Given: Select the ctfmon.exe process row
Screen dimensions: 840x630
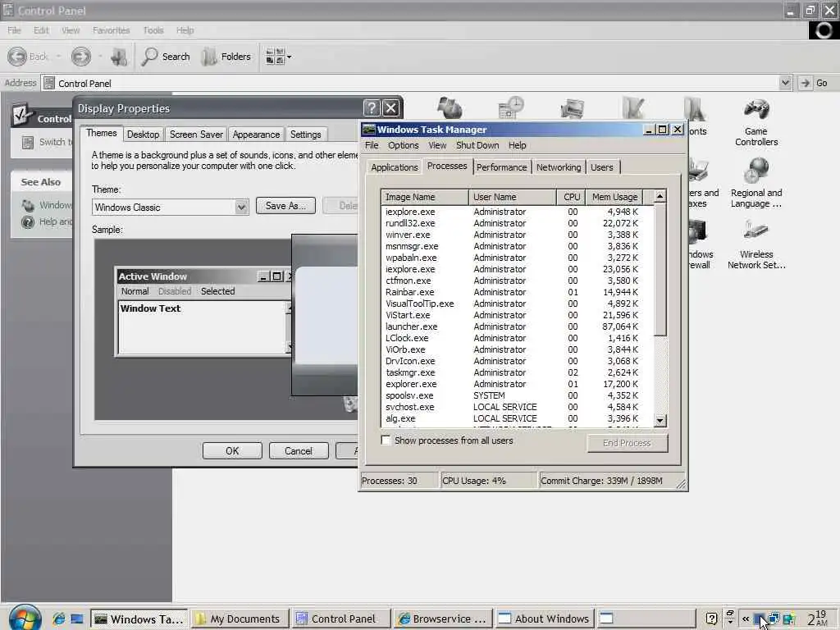Looking at the screenshot, I should tap(518, 281).
